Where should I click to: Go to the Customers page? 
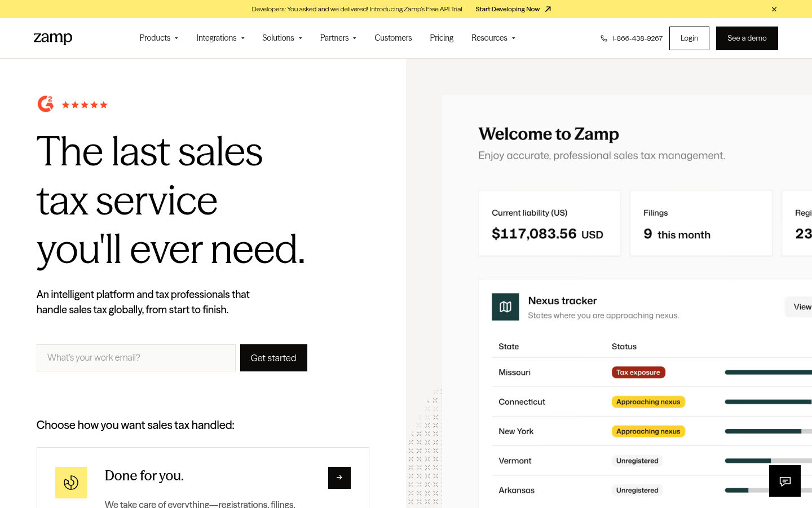click(x=393, y=38)
